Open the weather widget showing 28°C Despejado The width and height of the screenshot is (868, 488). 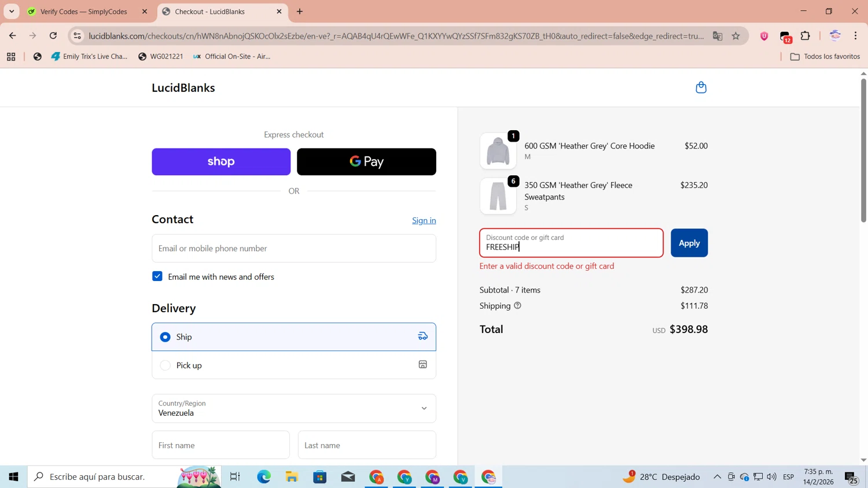click(x=661, y=476)
